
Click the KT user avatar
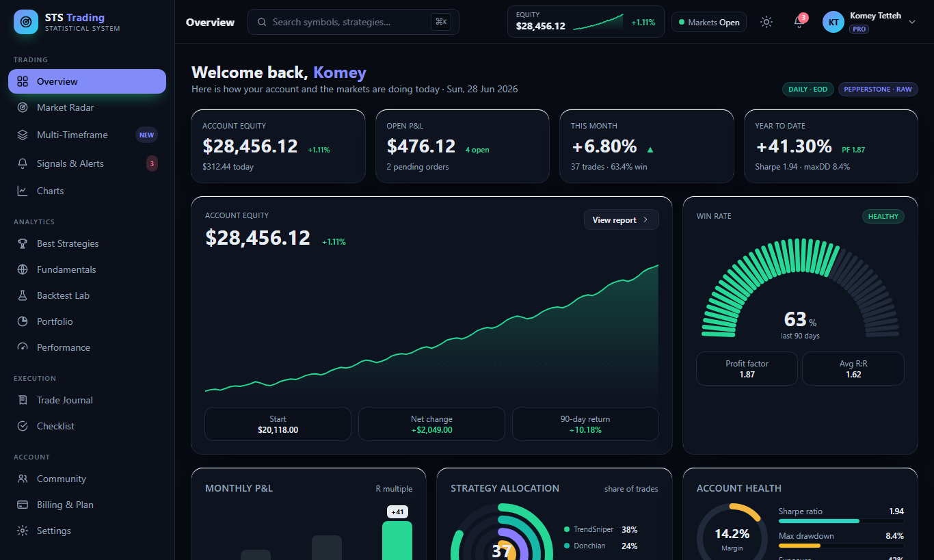coord(833,22)
